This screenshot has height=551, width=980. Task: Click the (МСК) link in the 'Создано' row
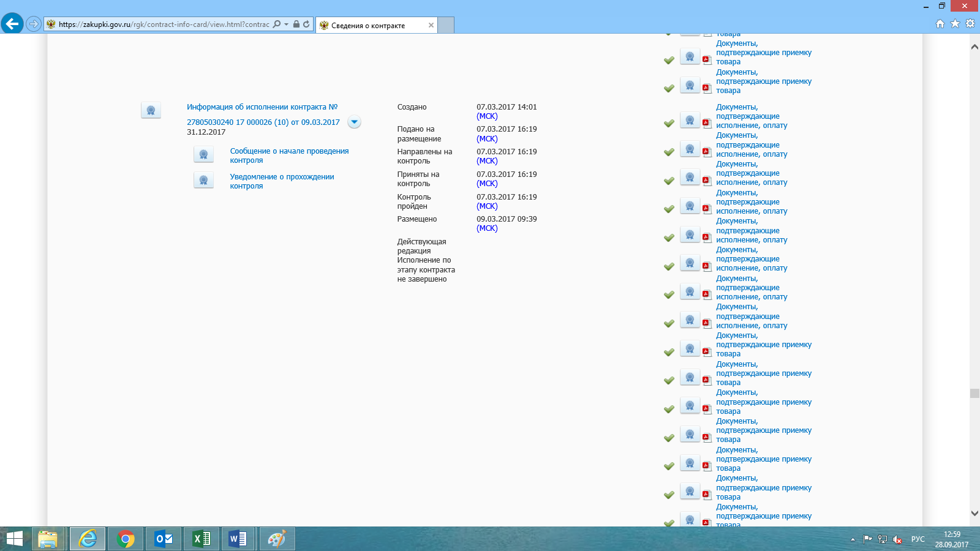coord(487,116)
